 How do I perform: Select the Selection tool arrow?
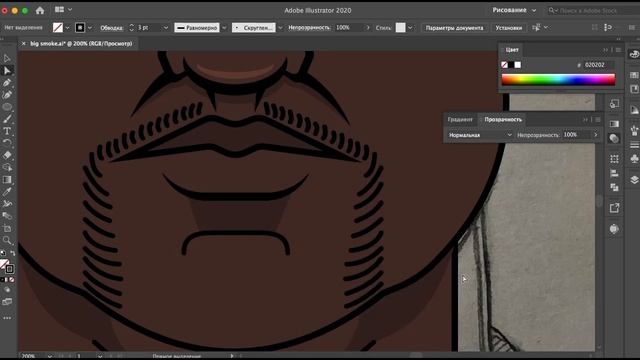pos(7,58)
